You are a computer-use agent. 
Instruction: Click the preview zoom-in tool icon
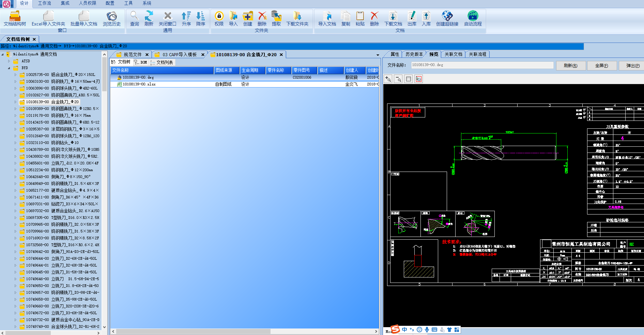[388, 79]
